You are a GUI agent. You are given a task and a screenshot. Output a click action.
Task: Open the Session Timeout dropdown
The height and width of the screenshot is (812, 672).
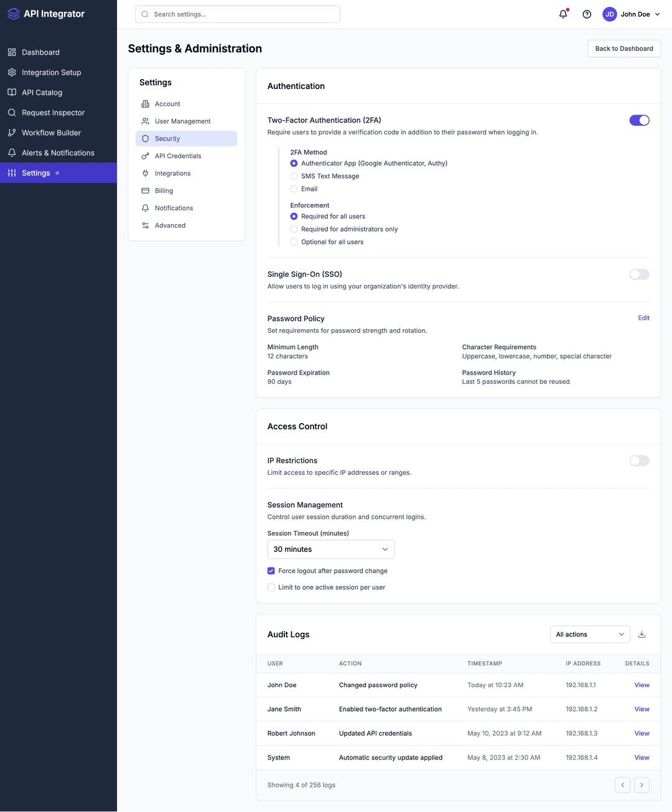[x=330, y=549]
